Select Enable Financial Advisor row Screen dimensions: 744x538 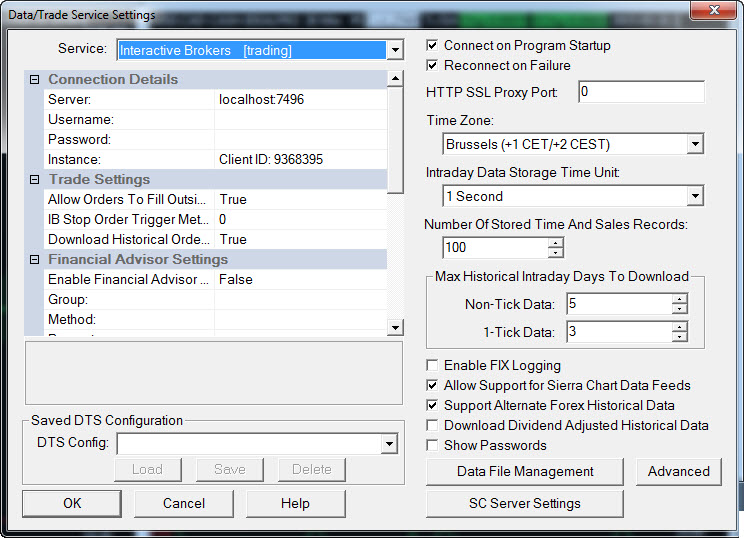(x=215, y=279)
